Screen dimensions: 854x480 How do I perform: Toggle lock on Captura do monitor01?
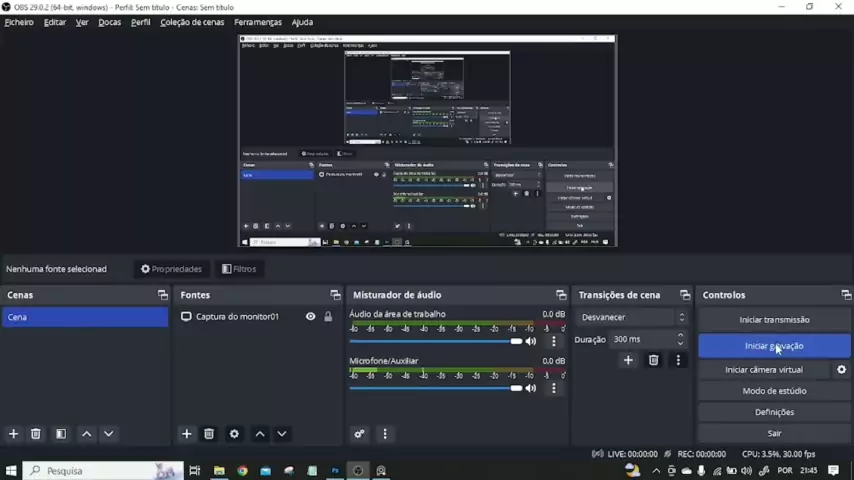(328, 317)
